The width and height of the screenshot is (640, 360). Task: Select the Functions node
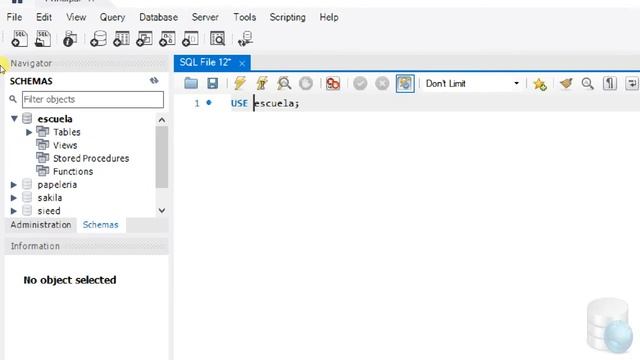[73, 171]
